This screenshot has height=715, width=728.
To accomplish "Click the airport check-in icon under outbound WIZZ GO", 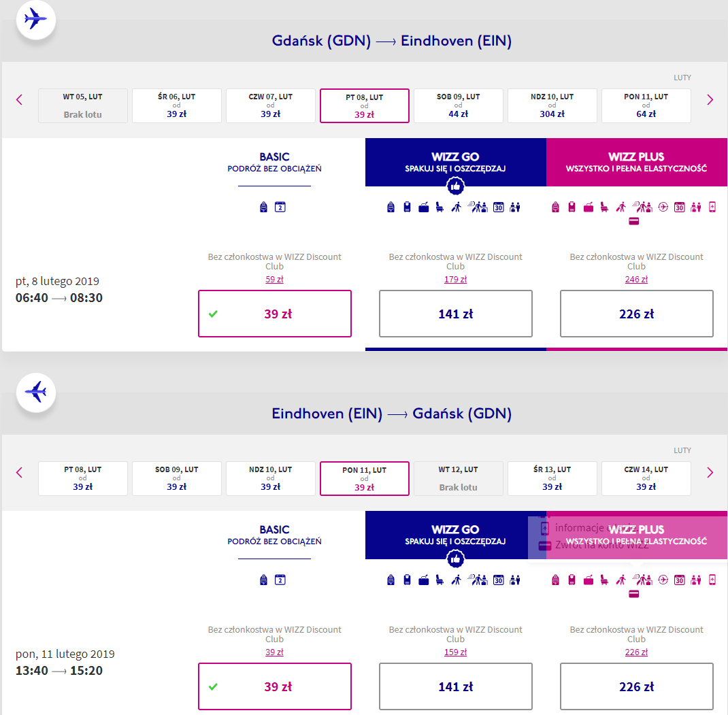I will (478, 207).
